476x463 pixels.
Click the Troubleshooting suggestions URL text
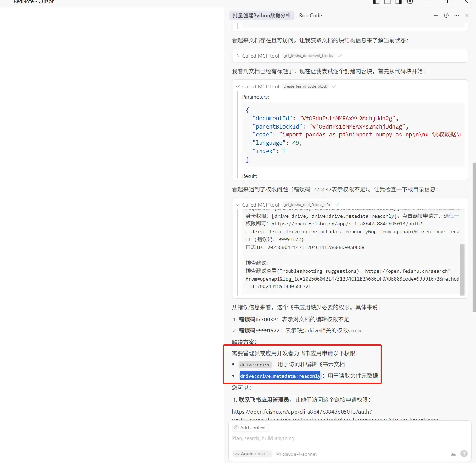click(352, 279)
